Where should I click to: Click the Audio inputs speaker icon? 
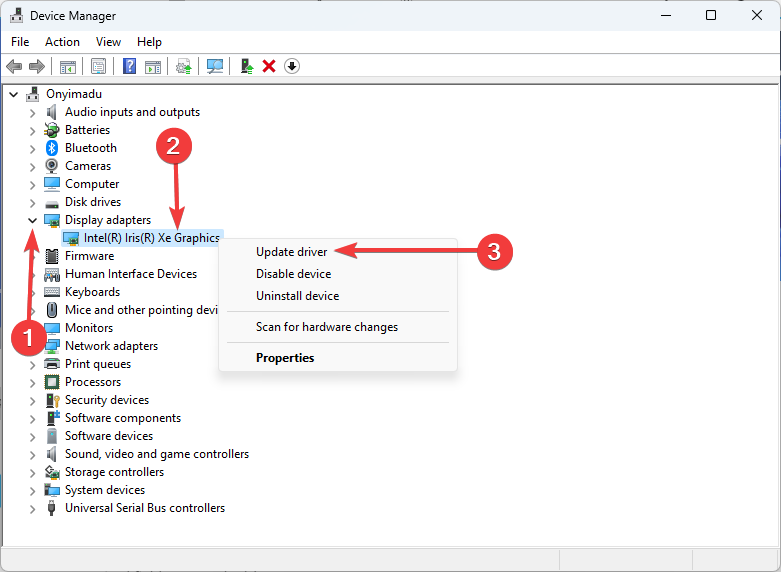coord(52,112)
